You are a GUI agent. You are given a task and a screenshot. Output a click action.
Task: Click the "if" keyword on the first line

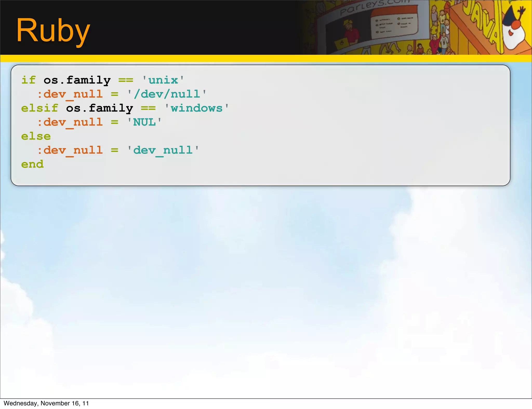click(x=28, y=80)
